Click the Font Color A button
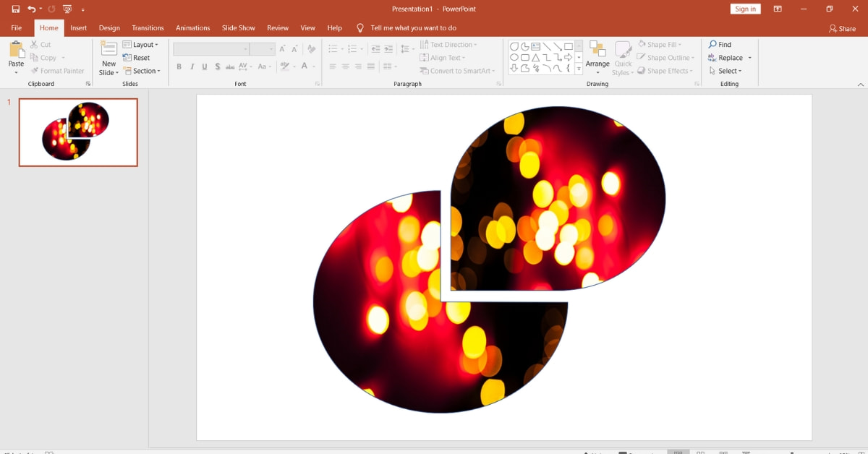The image size is (868, 454). 306,67
